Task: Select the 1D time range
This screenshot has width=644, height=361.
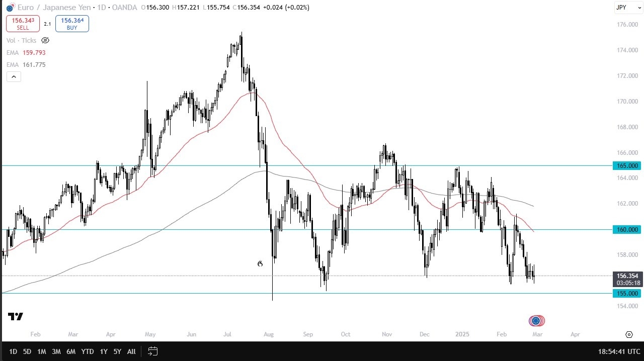Action: (x=13, y=351)
